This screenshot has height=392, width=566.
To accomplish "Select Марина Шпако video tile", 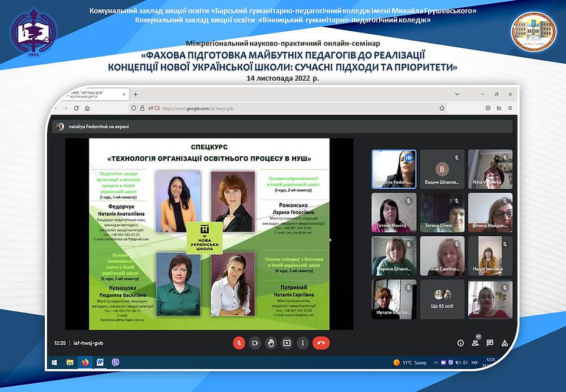I will [x=394, y=256].
